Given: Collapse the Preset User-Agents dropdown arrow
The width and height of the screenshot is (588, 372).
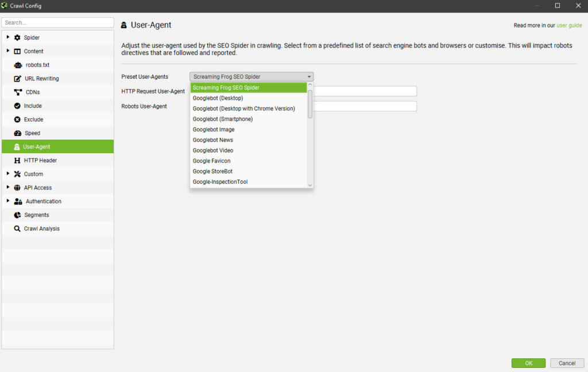Looking at the screenshot, I should click(x=309, y=77).
